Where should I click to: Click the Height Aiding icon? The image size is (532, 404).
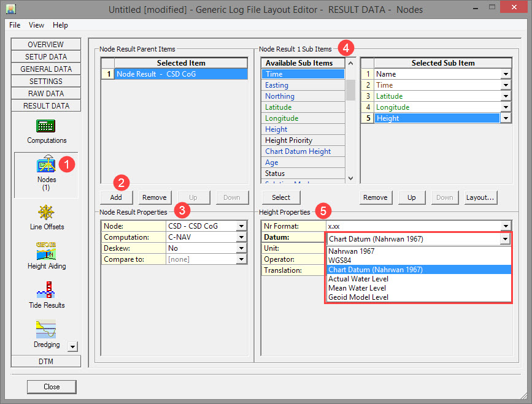click(47, 251)
